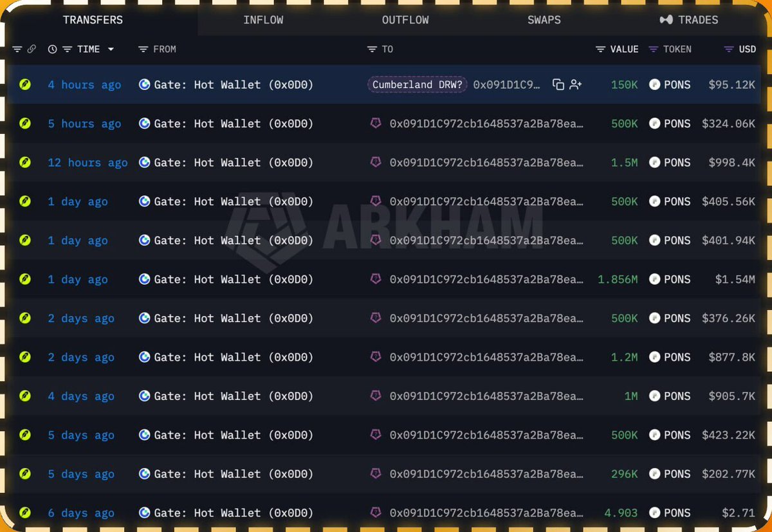This screenshot has height=532, width=772.
Task: Open the TRADES tab
Action: 689,20
